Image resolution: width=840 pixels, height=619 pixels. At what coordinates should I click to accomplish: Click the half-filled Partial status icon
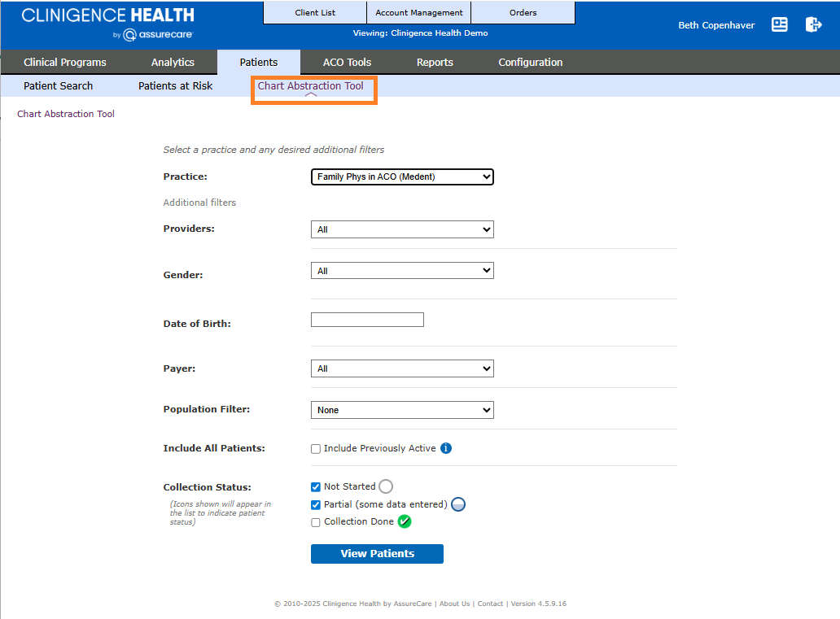click(458, 504)
